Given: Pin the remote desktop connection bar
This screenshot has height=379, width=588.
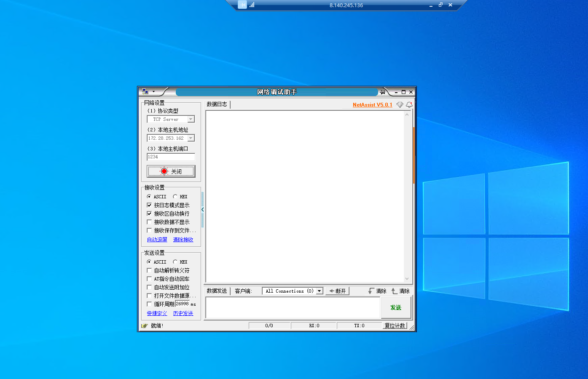Looking at the screenshot, I should point(242,5).
